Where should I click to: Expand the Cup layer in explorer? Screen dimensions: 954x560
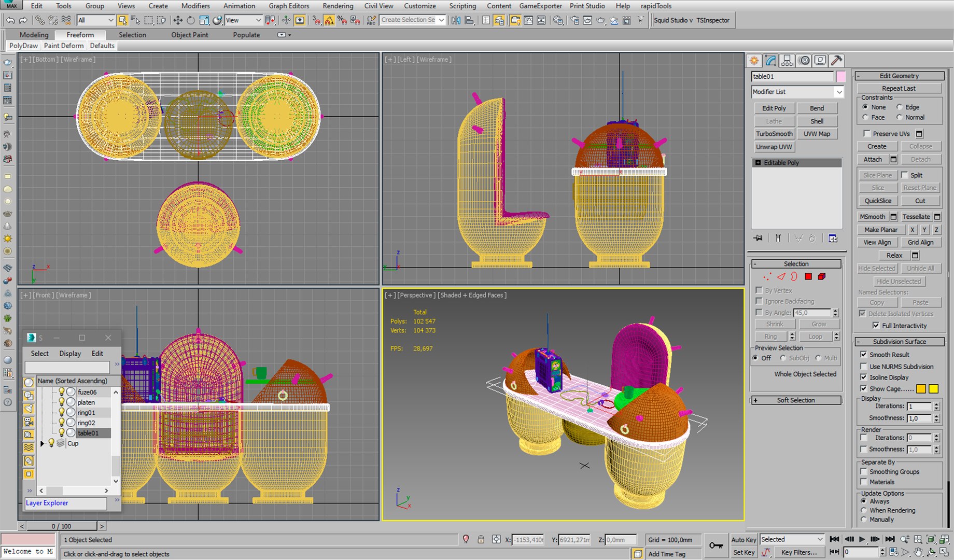42,443
